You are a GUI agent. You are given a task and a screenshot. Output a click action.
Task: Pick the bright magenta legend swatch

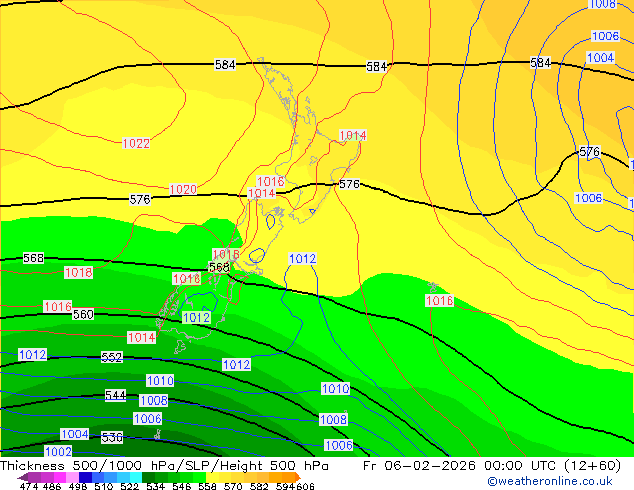click(60, 477)
